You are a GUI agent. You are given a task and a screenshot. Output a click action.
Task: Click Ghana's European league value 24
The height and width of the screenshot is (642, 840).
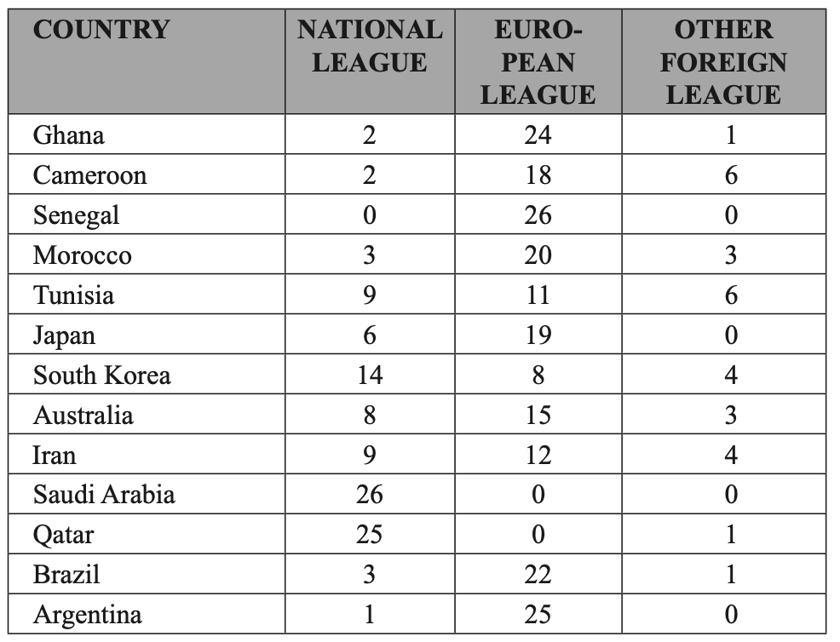click(538, 135)
